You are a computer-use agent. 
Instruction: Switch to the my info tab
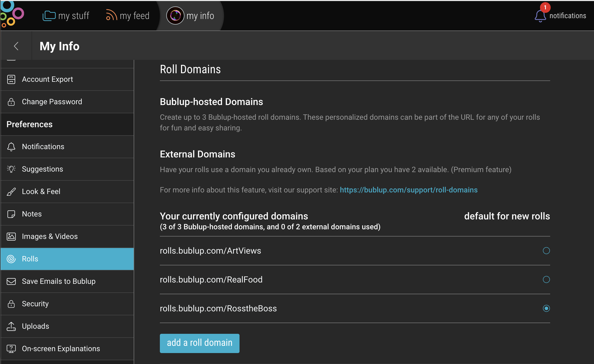click(x=190, y=16)
